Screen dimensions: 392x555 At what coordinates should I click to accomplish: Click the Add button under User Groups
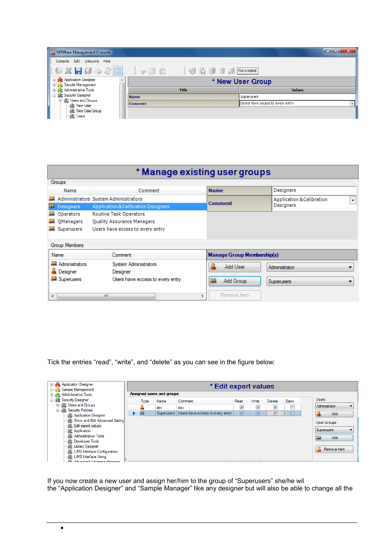pos(334,438)
